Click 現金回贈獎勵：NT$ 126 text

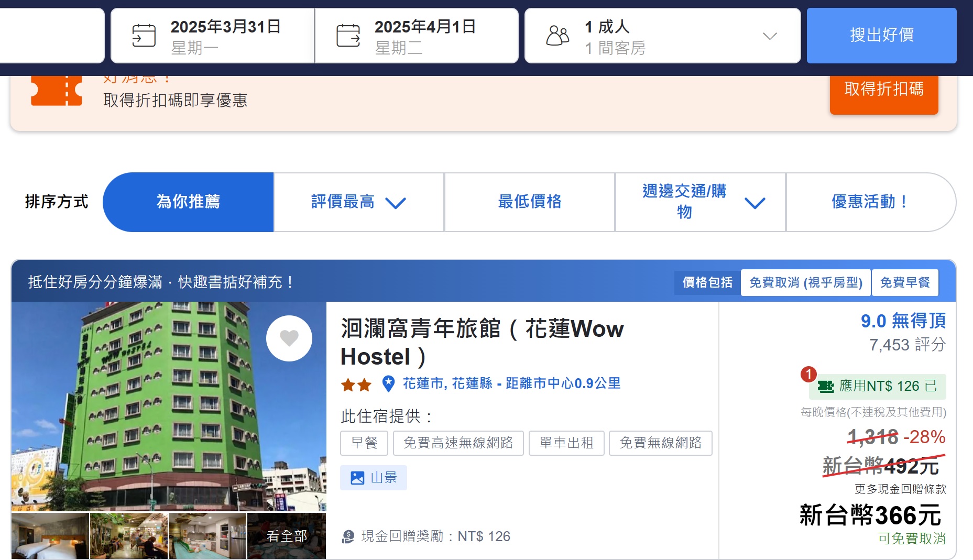tap(436, 536)
